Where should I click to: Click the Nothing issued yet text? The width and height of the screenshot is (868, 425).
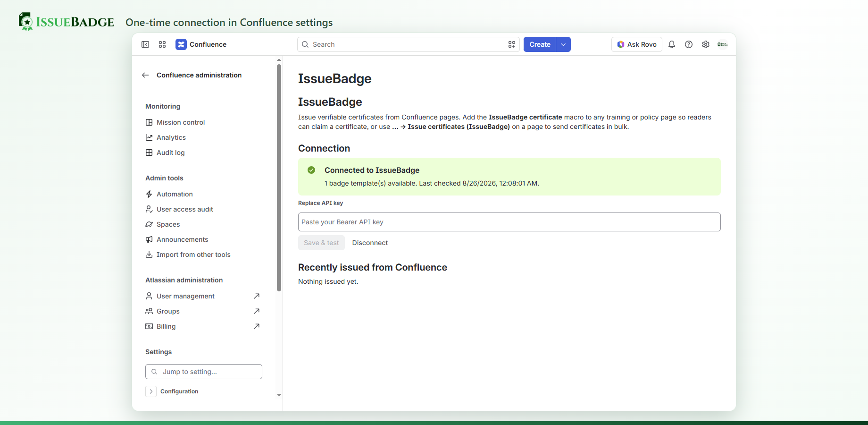(328, 281)
